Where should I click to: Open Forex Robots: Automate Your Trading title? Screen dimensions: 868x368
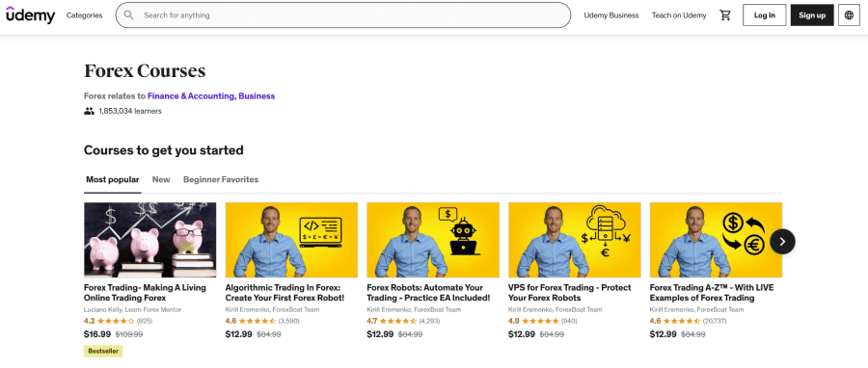[x=428, y=293]
